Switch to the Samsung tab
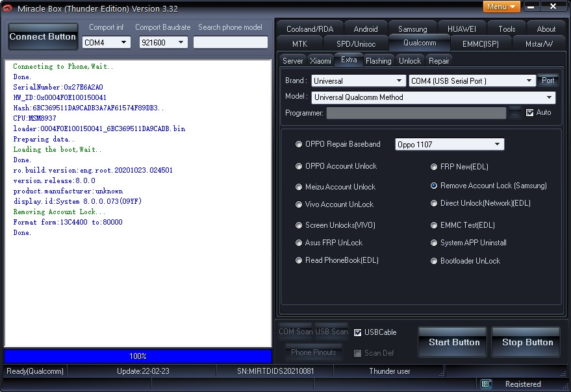This screenshot has height=392, width=571. coord(412,29)
